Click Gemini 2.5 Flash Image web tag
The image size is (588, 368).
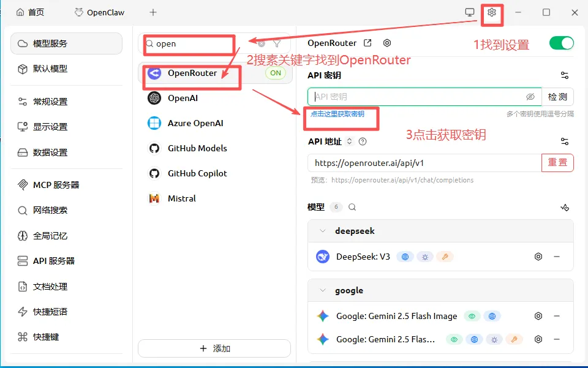click(492, 317)
